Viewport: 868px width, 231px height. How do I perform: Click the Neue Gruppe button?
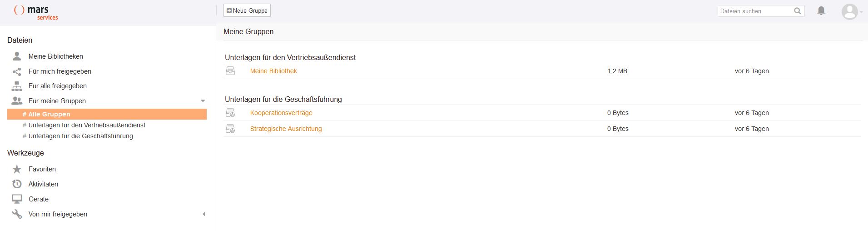pyautogui.click(x=247, y=10)
